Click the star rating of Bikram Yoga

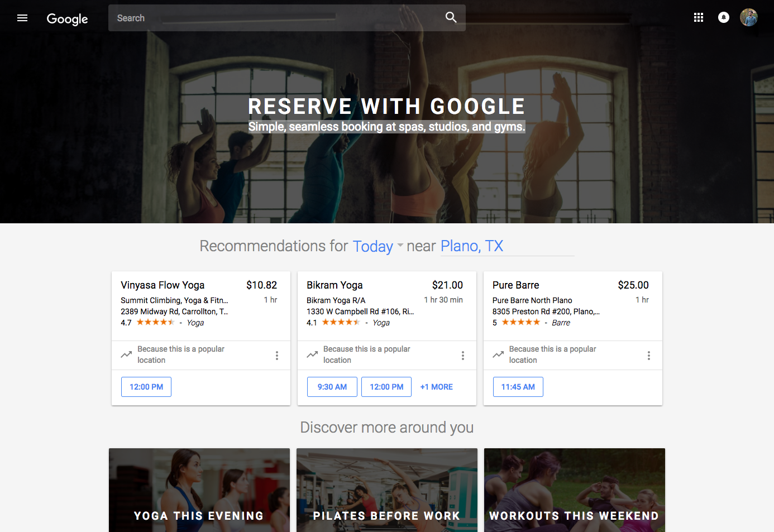pyautogui.click(x=341, y=322)
